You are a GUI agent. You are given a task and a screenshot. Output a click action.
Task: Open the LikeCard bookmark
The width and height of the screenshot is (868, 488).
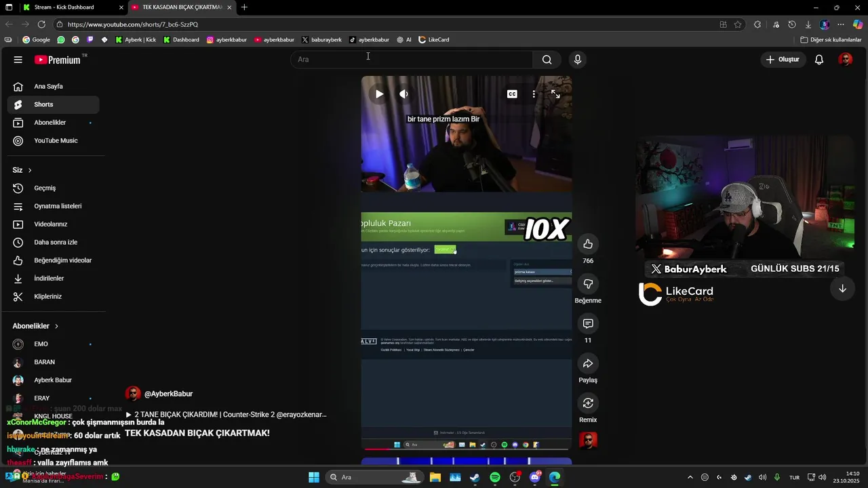(x=433, y=40)
